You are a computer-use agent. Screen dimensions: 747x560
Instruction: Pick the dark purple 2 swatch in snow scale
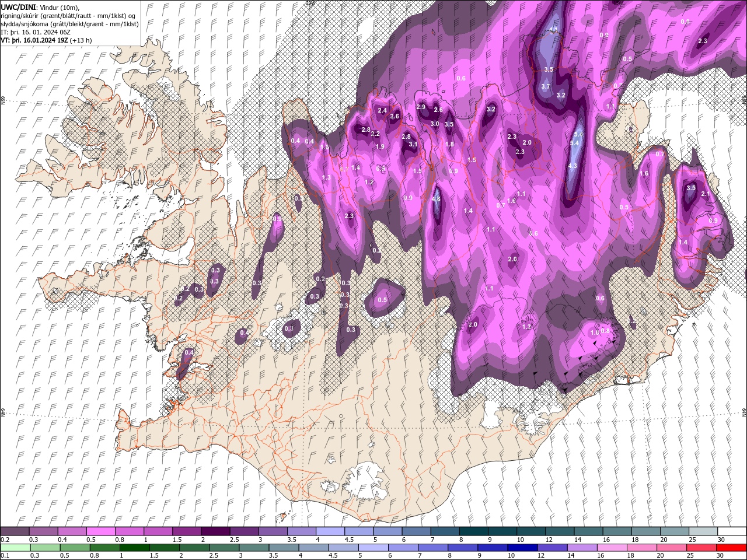tap(215, 531)
